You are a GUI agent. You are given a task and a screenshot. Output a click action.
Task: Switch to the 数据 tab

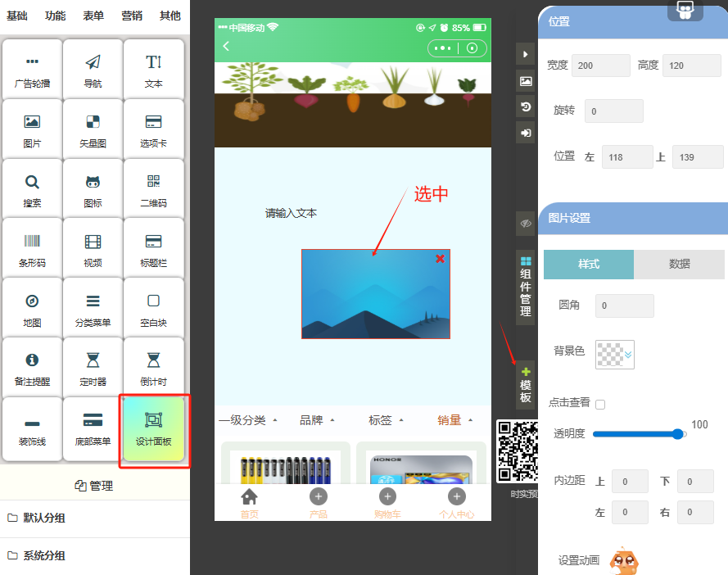[x=679, y=264]
